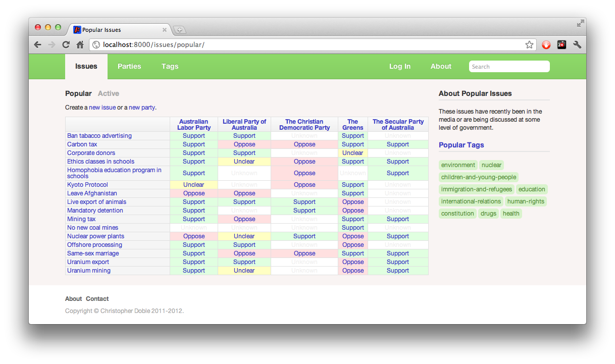This screenshot has height=364, width=615.
Task: Open the Liberal Party of Australia header
Action: coord(244,125)
